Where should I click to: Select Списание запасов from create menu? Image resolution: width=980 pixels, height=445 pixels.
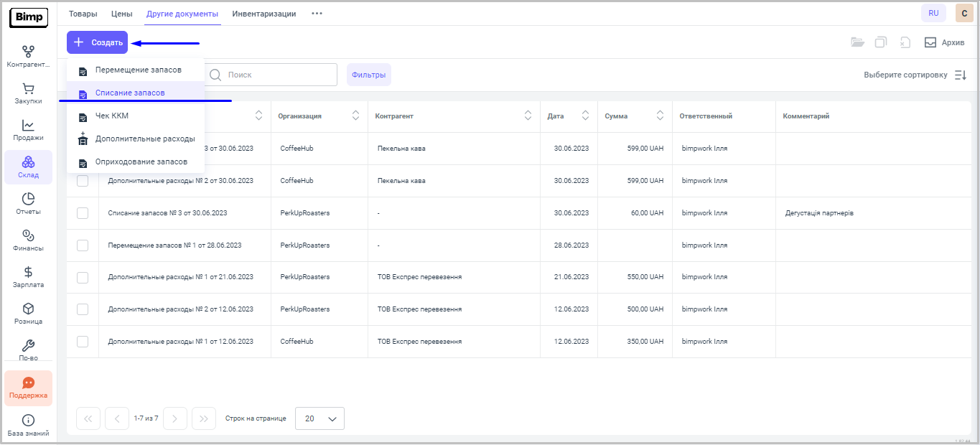click(x=130, y=93)
